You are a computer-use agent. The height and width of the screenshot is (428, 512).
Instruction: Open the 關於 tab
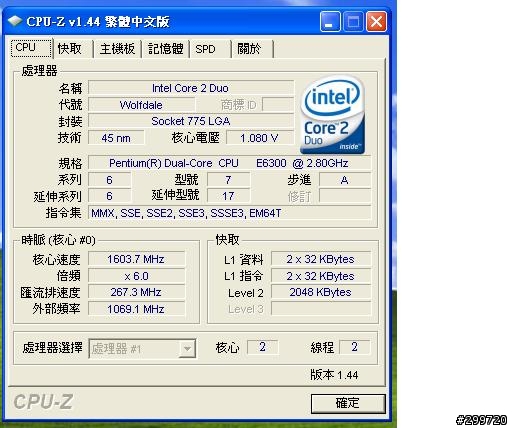252,49
